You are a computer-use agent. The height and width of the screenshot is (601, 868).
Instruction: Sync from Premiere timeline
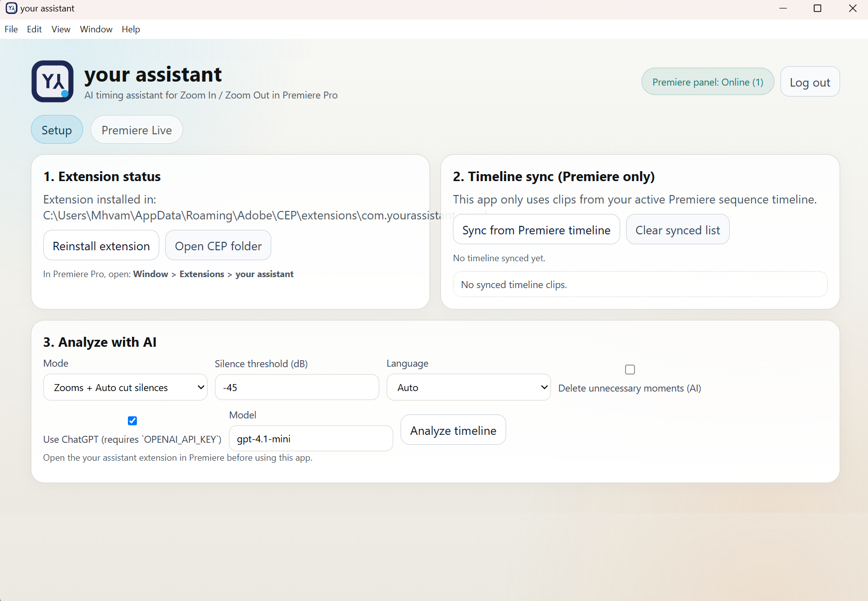coord(536,229)
